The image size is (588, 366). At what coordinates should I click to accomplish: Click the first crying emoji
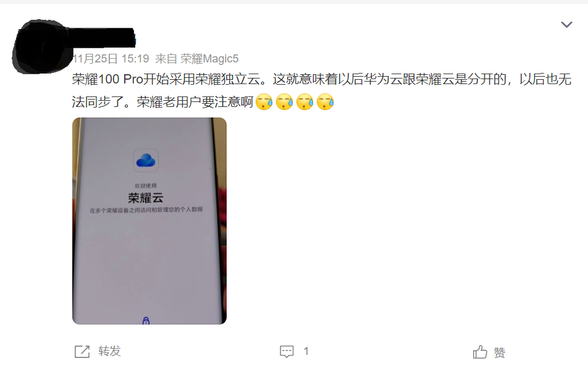264,102
